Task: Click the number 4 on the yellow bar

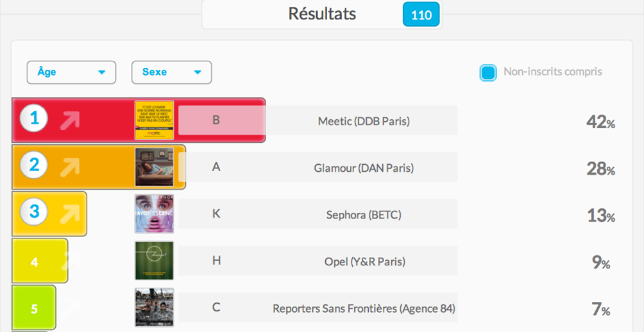Action: pyautogui.click(x=35, y=262)
